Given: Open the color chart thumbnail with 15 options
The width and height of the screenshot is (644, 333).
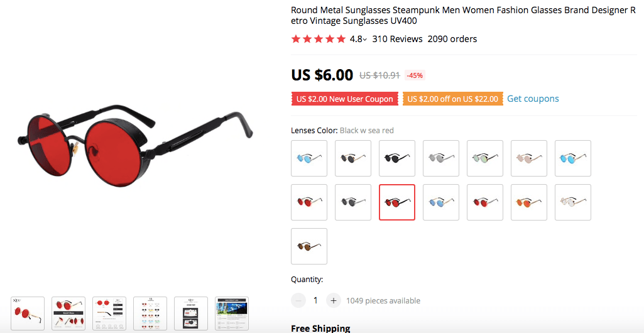Looking at the screenshot, I should pyautogui.click(x=150, y=314).
